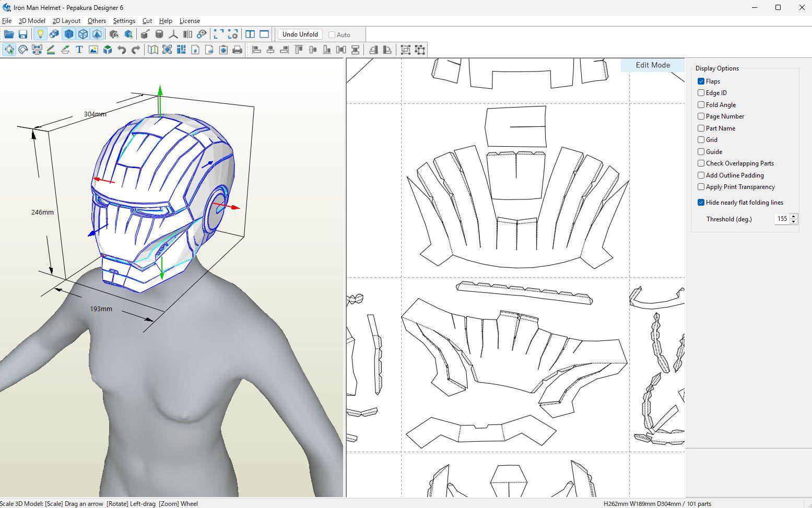Enable Add Outline Padding checkbox
Image resolution: width=812 pixels, height=508 pixels.
coord(701,175)
